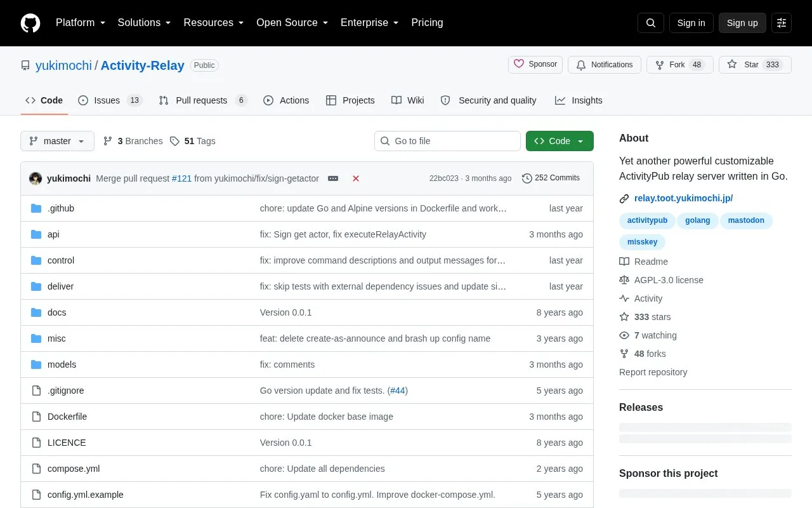Open the compose.yml file
This screenshot has width=812, height=508.
[74, 469]
